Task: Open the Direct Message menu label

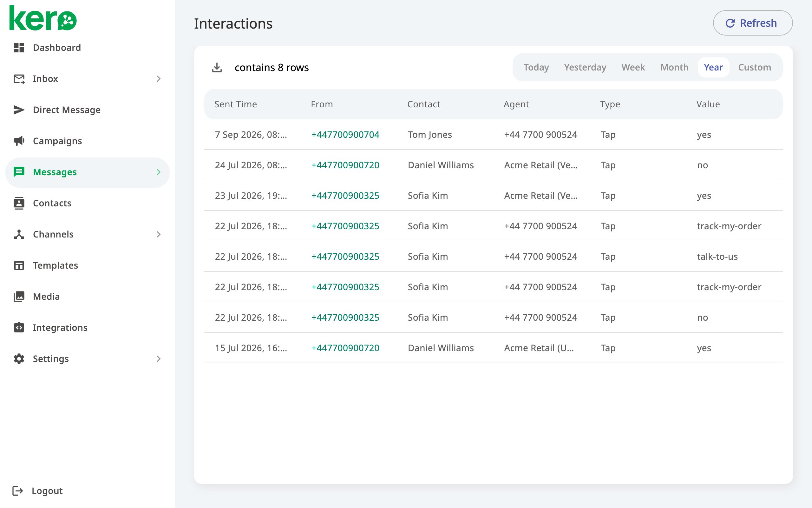Action: (67, 110)
